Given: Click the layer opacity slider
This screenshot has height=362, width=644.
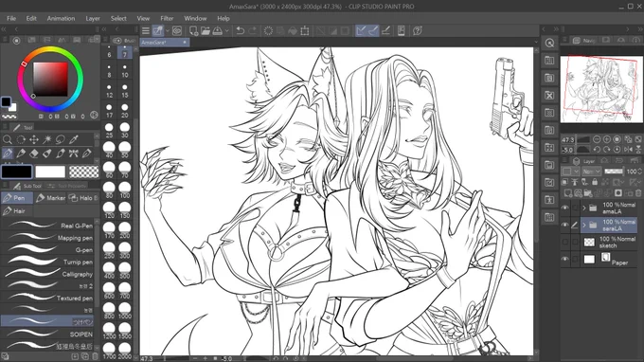Looking at the screenshot, I should tap(614, 172).
